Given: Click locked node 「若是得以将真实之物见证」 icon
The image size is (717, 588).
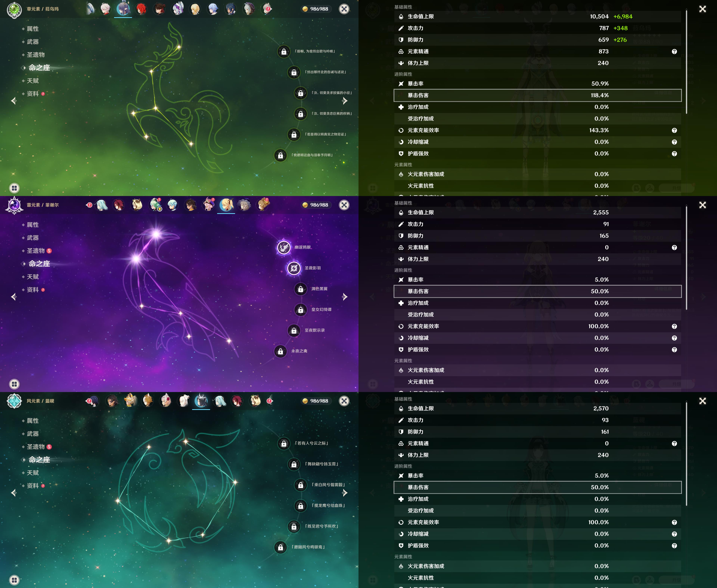Looking at the screenshot, I should click(x=294, y=134).
